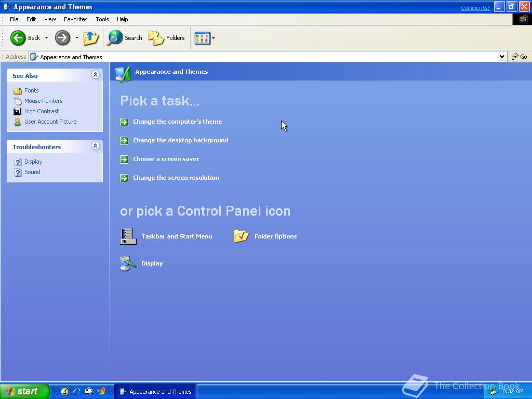Select Change the computer's theme task
This screenshot has height=399, width=532.
(x=178, y=122)
